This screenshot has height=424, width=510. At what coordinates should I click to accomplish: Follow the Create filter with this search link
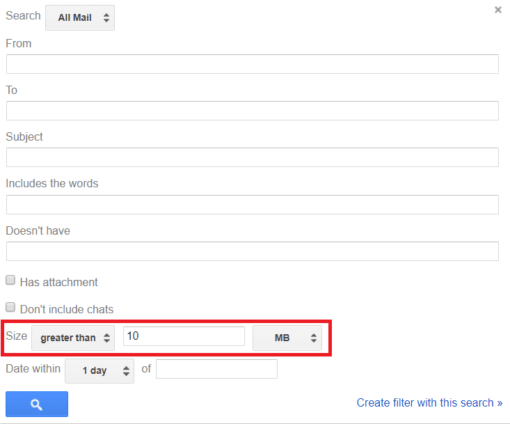429,403
